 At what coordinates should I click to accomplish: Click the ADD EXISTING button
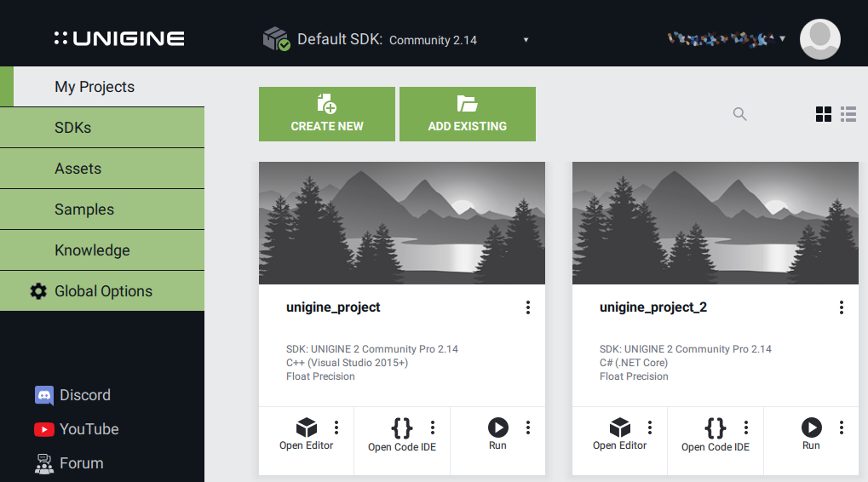pos(468,114)
